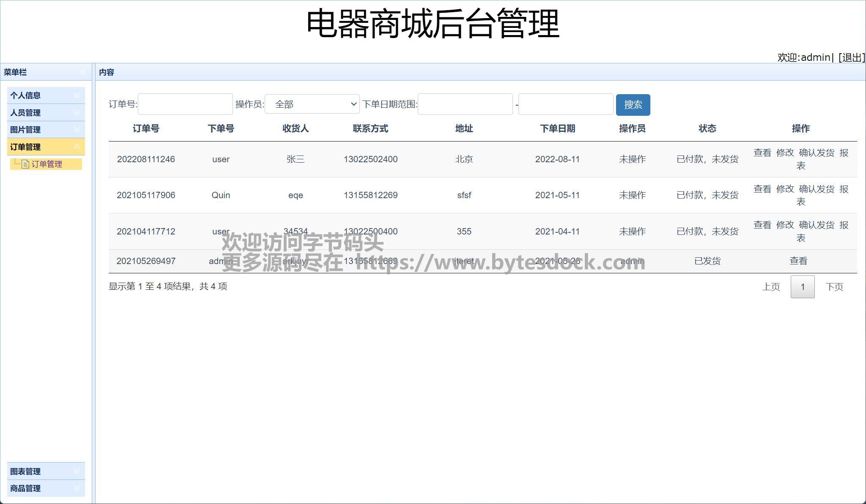The height and width of the screenshot is (504, 866).
Task: Focus the start date range field
Action: click(x=465, y=104)
